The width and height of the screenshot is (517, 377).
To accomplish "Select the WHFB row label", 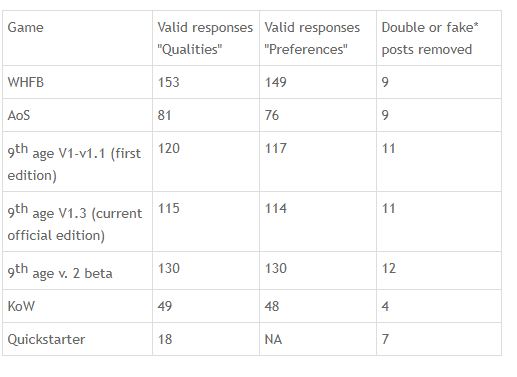I will tap(26, 82).
